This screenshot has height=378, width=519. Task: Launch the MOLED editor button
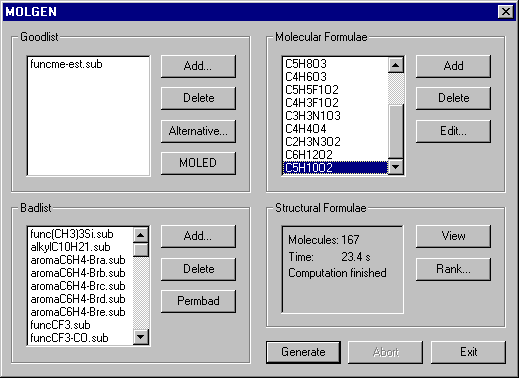pyautogui.click(x=198, y=163)
